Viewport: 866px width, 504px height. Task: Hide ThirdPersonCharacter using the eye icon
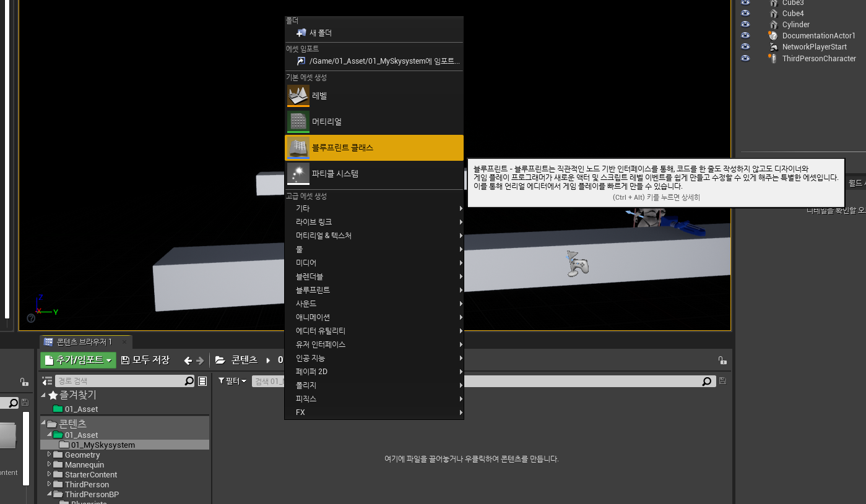point(745,58)
